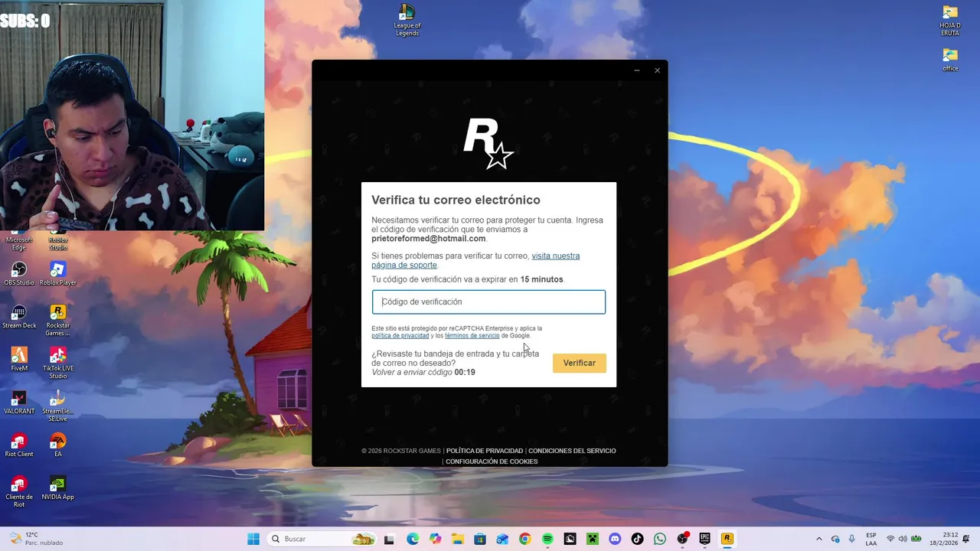
Task: Open Minecraft creeper icon in taskbar
Action: (592, 539)
